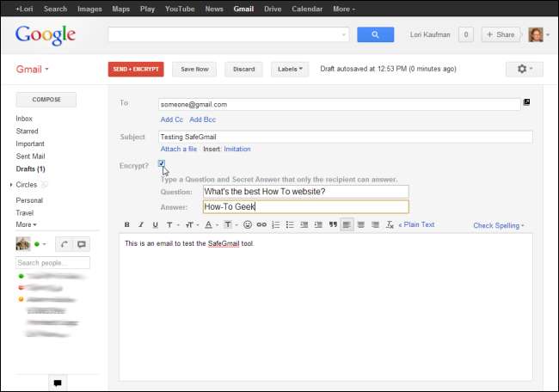Expand the Check Spelling dropdown

(x=499, y=225)
